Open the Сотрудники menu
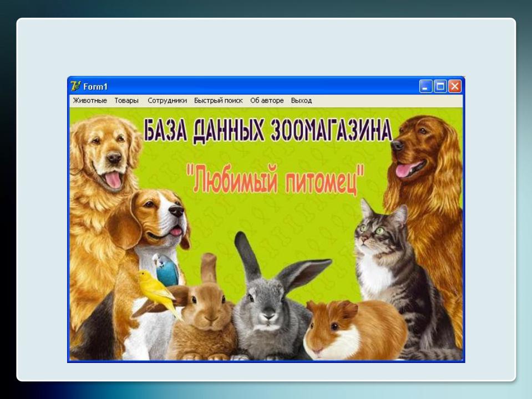Screen dimensions: 532x399 [167, 101]
